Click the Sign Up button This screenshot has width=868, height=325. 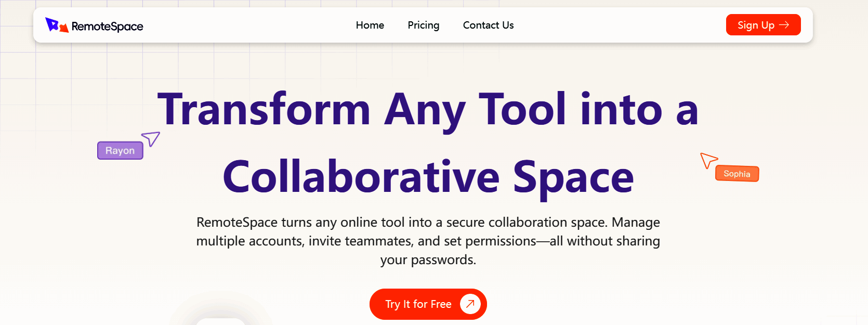pos(763,25)
